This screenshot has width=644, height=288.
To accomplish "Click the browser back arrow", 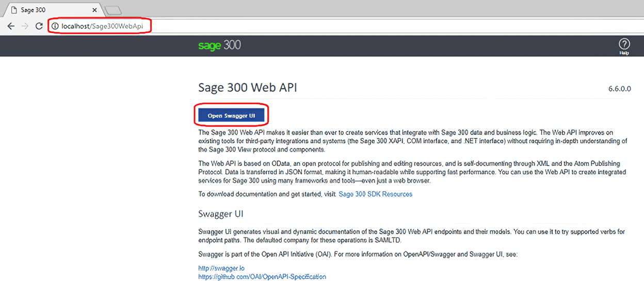I will [11, 26].
